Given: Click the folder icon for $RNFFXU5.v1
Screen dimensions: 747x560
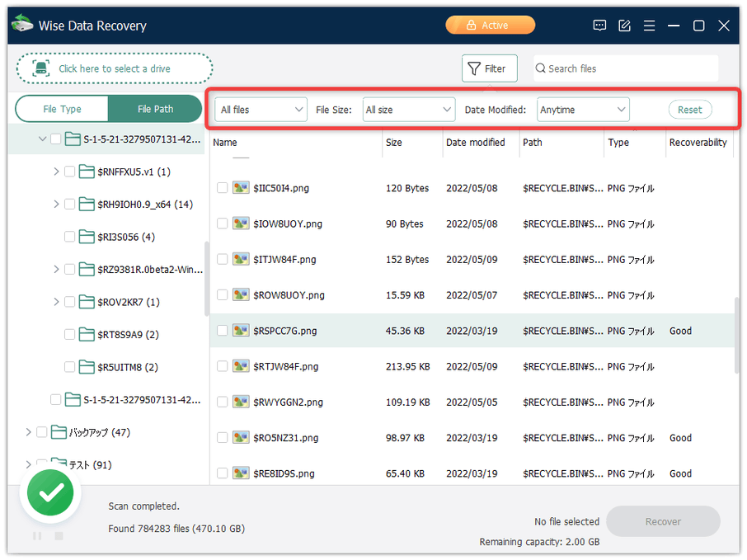Looking at the screenshot, I should pyautogui.click(x=87, y=172).
